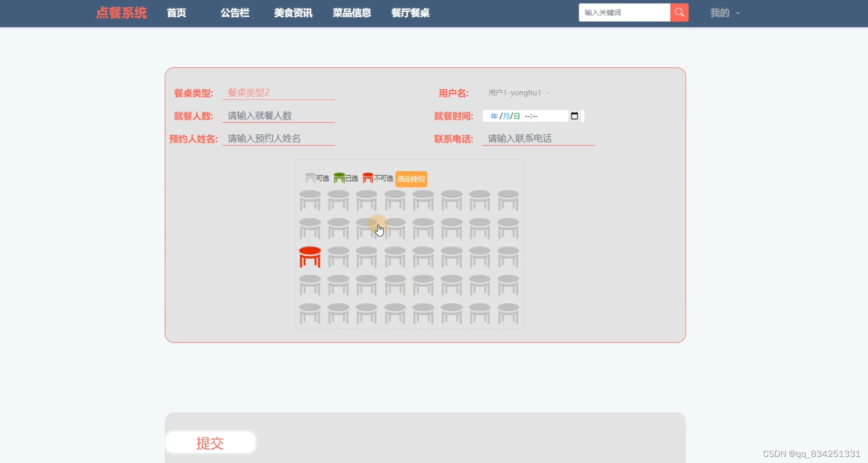Click the red 不可选 legend stool
This screenshot has width=868, height=463.
(x=368, y=177)
